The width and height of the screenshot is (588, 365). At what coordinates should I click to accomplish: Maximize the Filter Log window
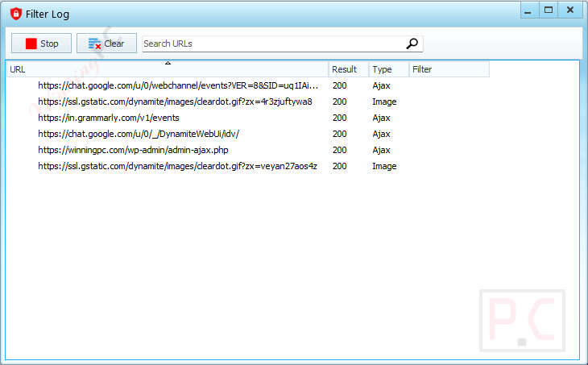[x=549, y=10]
